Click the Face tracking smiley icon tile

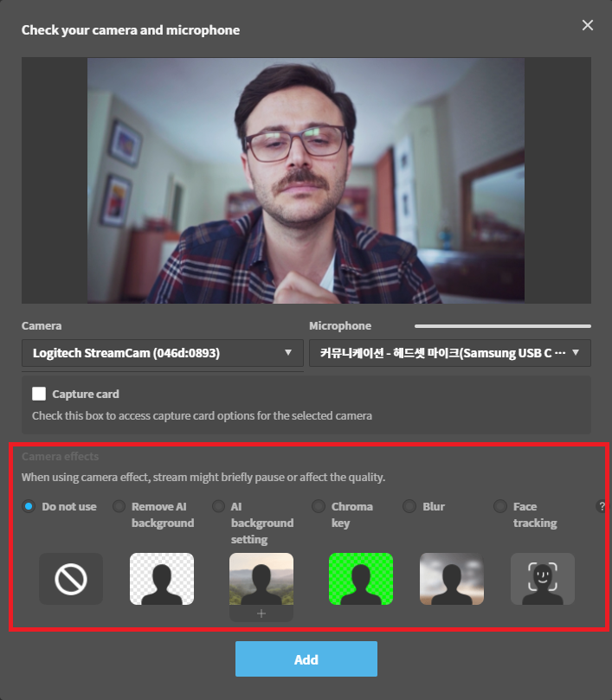click(x=543, y=579)
